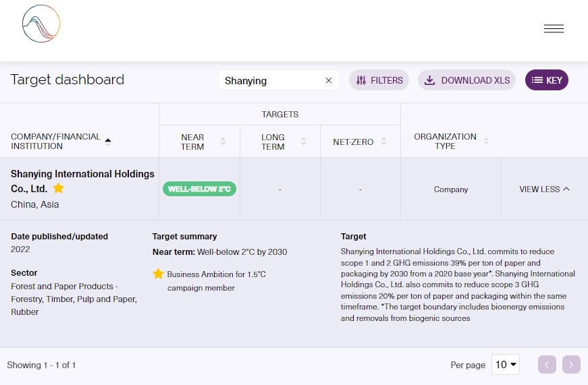Open the Filters panel
The width and height of the screenshot is (588, 385).
[x=379, y=80]
